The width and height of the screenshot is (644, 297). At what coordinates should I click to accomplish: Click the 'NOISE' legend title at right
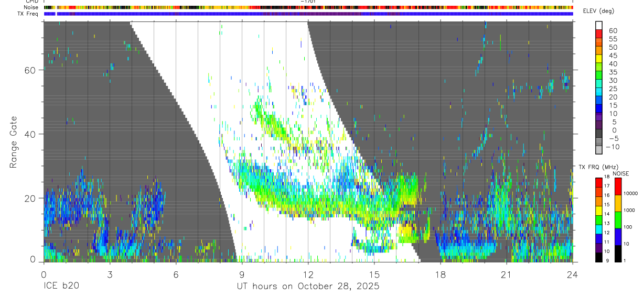(x=621, y=173)
